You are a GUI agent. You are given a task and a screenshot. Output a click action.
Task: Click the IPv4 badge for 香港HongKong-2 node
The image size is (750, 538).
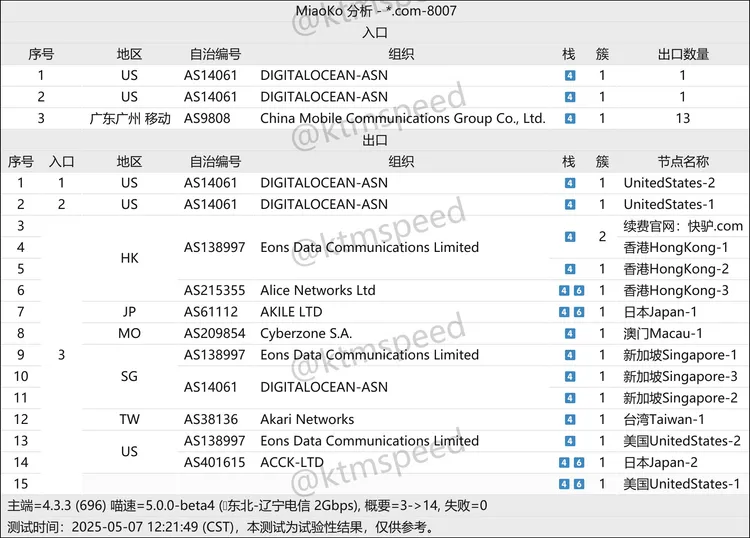click(x=570, y=269)
